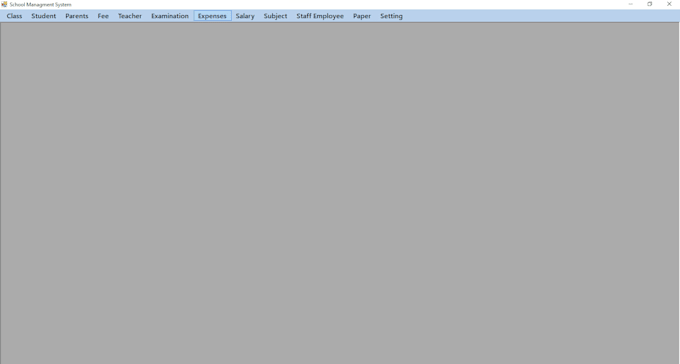Open the Class menu
Viewport: 680px width, 364px height.
point(14,16)
